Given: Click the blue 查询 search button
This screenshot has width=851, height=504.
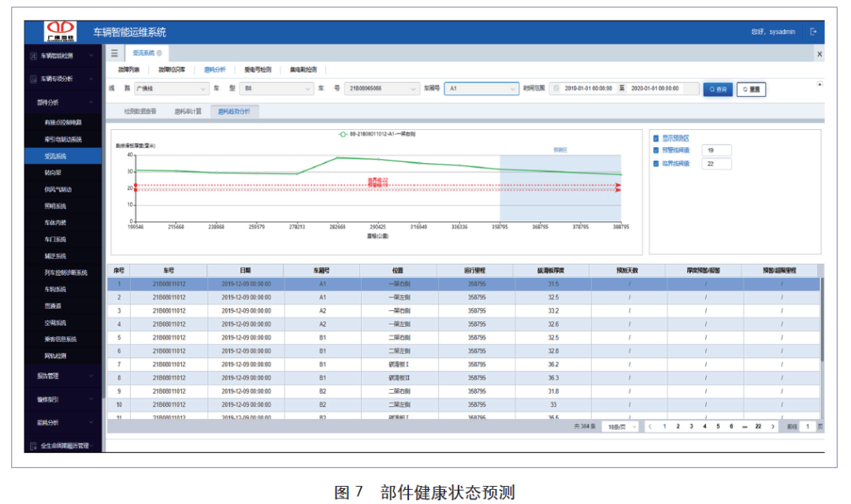Looking at the screenshot, I should coord(717,89).
